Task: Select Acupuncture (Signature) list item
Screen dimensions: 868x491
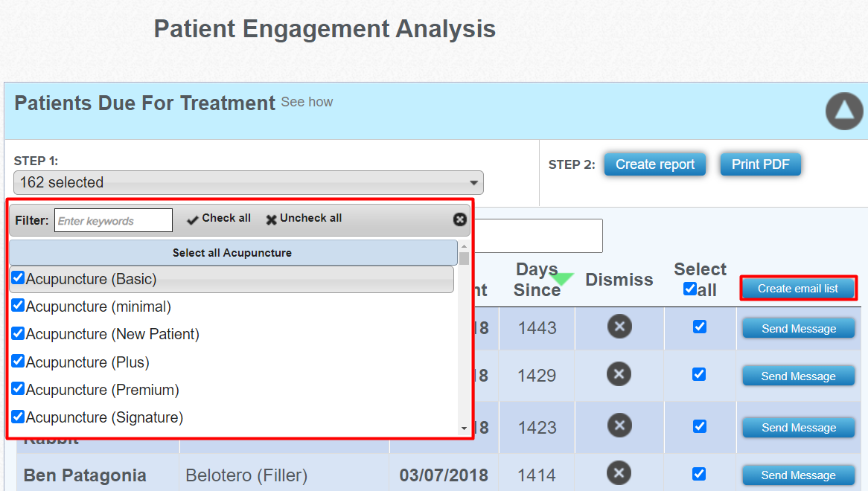Action: coord(104,417)
